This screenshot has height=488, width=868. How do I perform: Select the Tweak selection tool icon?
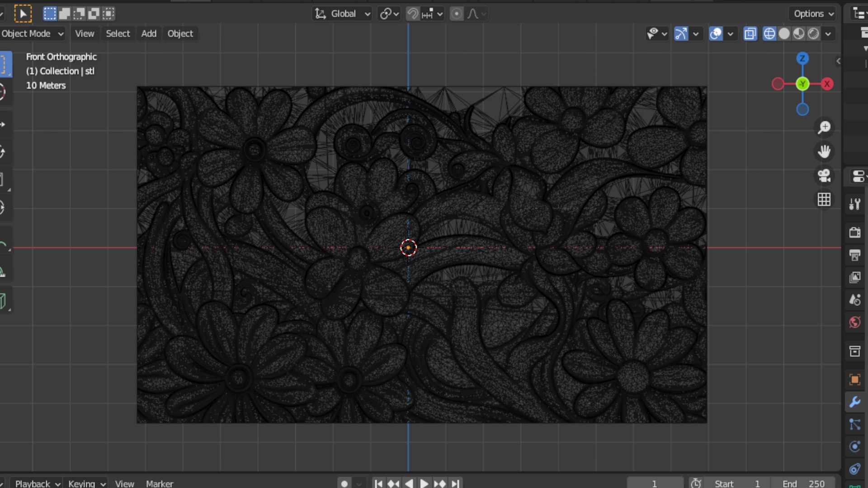click(x=23, y=14)
